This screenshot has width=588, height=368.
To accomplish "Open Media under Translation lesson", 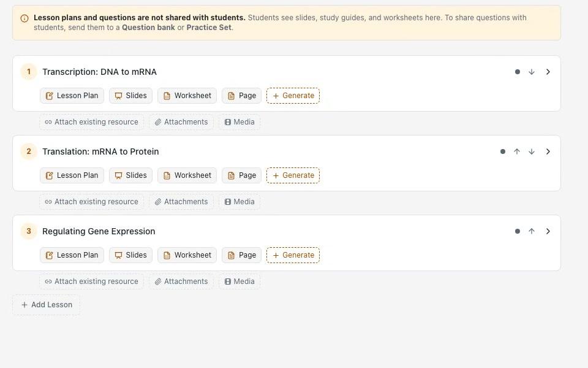I will tap(239, 202).
